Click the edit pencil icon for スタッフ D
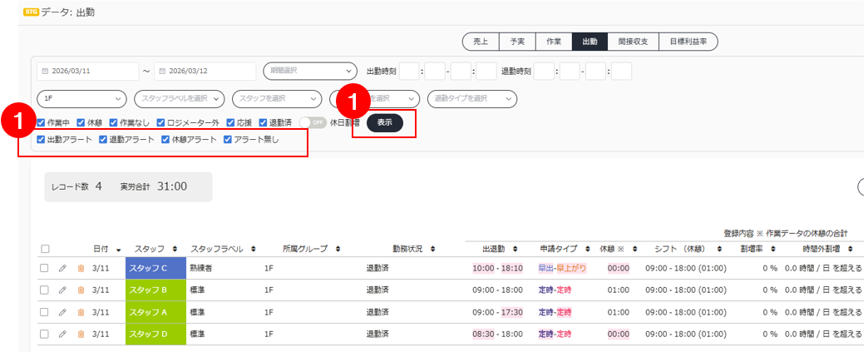868x352 pixels. (x=62, y=335)
